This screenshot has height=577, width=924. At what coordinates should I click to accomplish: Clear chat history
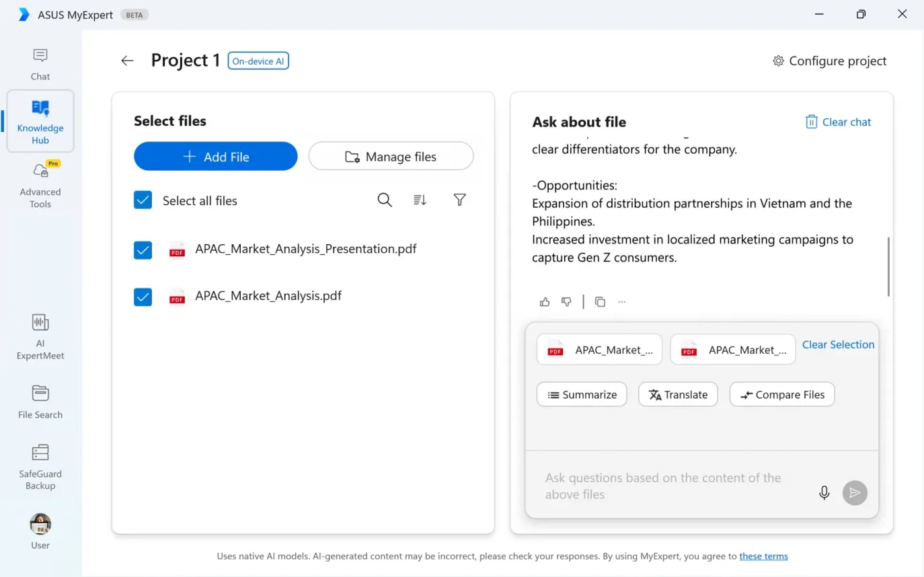tap(838, 122)
